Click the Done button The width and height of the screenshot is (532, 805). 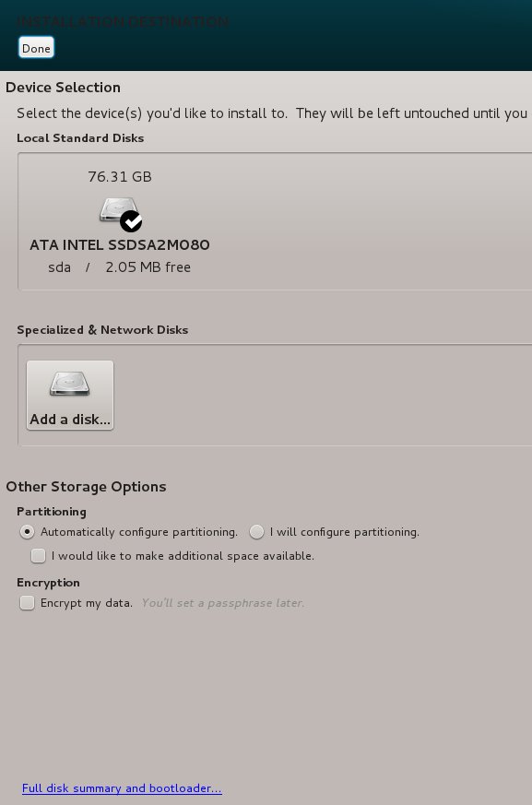click(36, 47)
